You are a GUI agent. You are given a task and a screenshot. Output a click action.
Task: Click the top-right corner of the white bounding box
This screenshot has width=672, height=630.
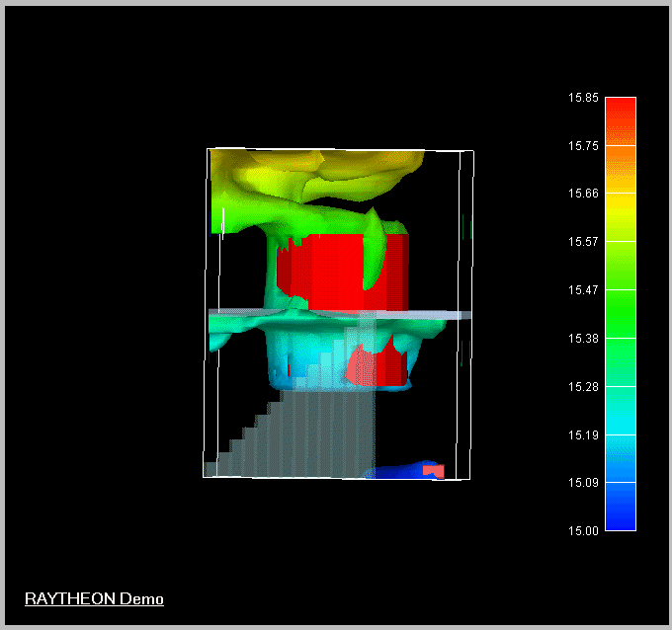pyautogui.click(x=472, y=151)
